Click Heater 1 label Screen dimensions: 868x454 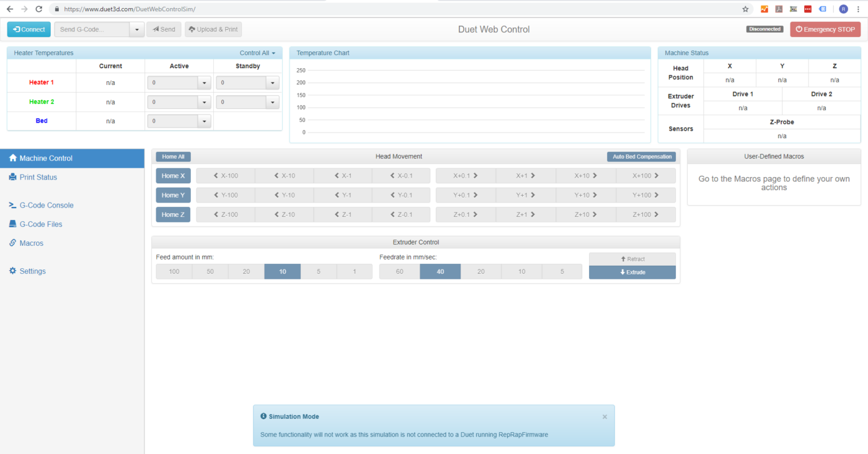coord(42,82)
